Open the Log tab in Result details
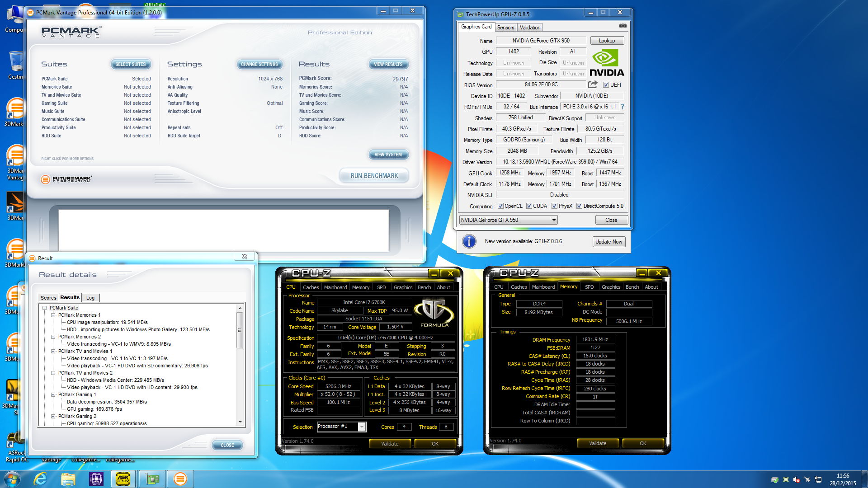This screenshot has height=488, width=868. click(90, 298)
